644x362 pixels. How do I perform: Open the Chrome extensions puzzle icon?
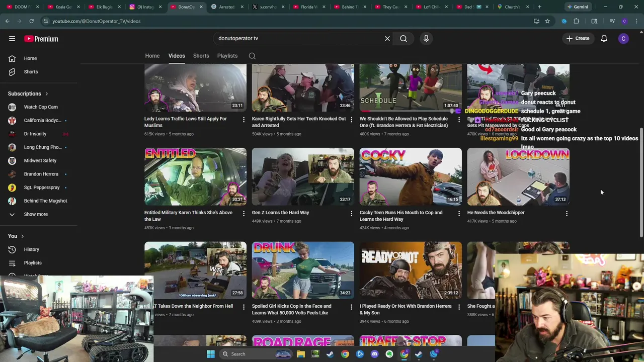tap(577, 21)
